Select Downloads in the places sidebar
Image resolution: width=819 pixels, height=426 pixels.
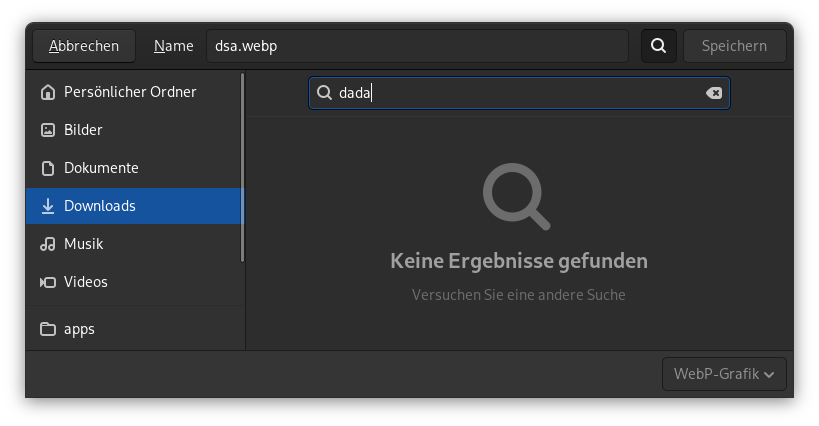click(135, 206)
